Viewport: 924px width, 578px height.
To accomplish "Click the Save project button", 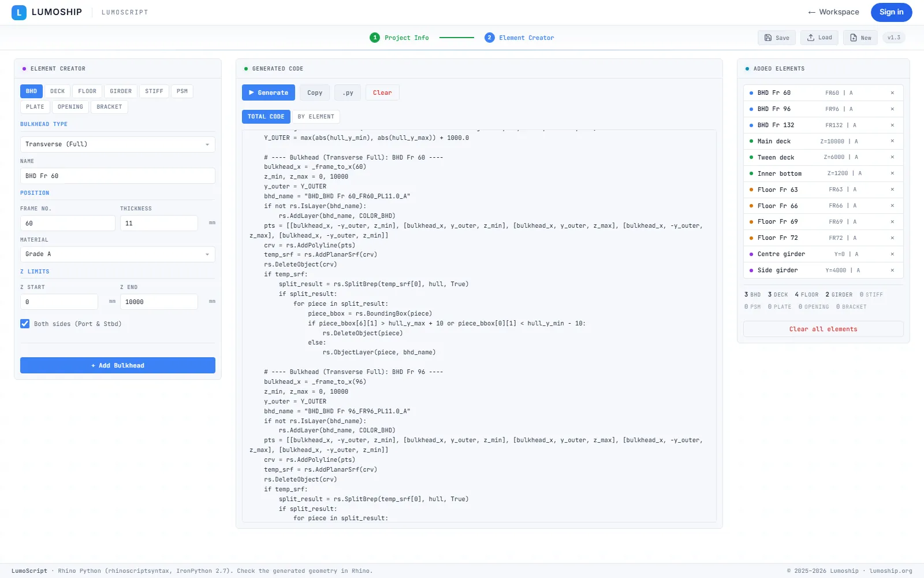I will pyautogui.click(x=777, y=38).
